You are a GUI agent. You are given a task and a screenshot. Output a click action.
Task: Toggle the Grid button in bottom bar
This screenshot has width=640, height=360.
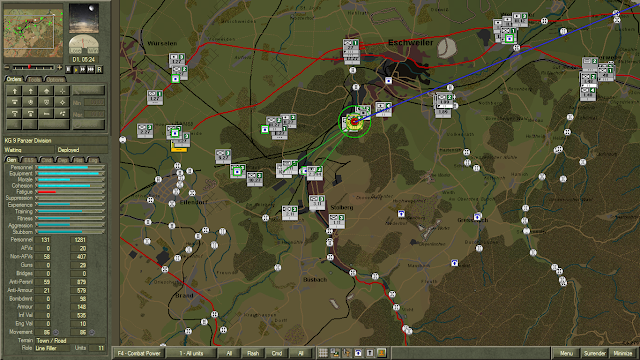click(277, 353)
